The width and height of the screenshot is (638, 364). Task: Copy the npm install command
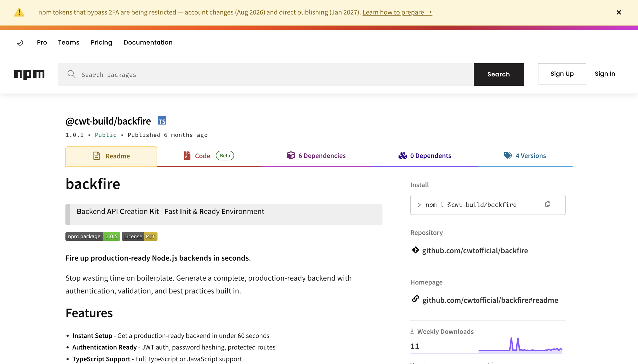click(548, 204)
